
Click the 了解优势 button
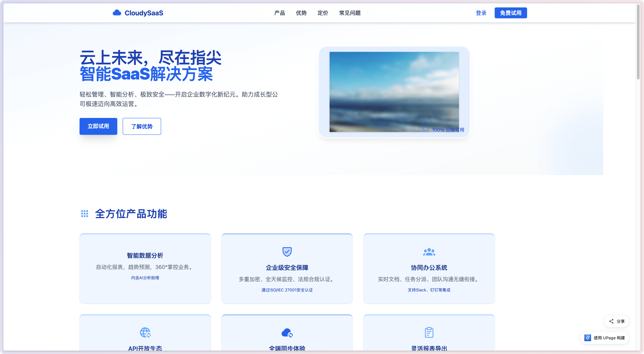click(x=142, y=126)
